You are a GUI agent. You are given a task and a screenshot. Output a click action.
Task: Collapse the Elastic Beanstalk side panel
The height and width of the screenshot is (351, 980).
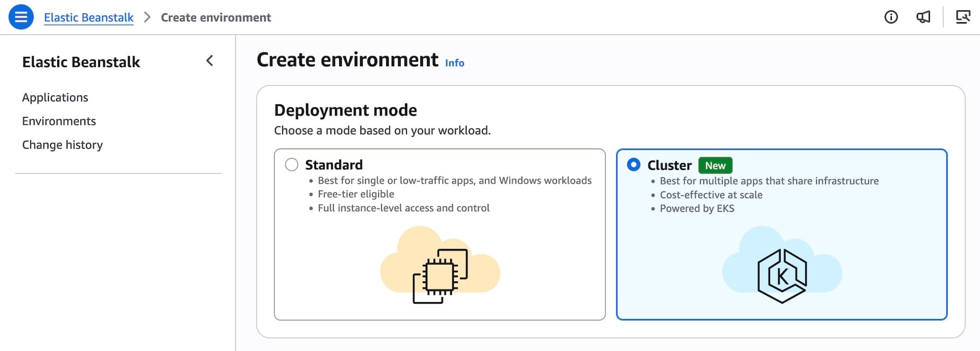click(210, 60)
